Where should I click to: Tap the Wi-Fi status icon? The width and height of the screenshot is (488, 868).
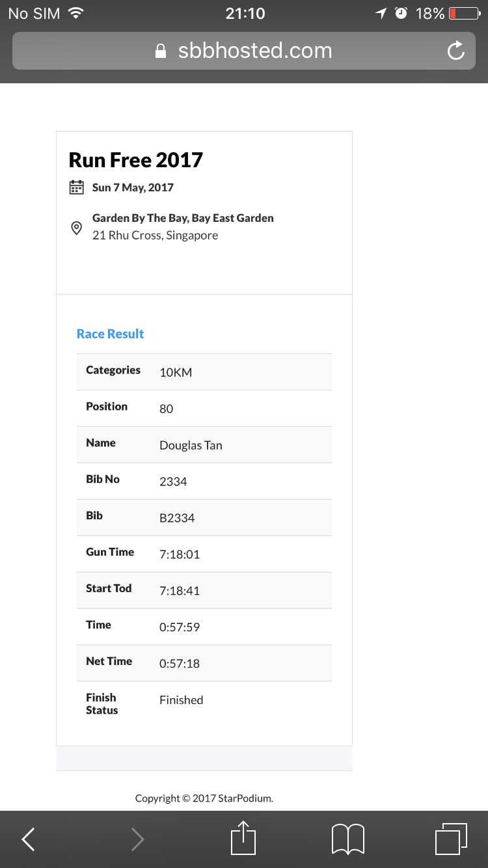pyautogui.click(x=76, y=13)
